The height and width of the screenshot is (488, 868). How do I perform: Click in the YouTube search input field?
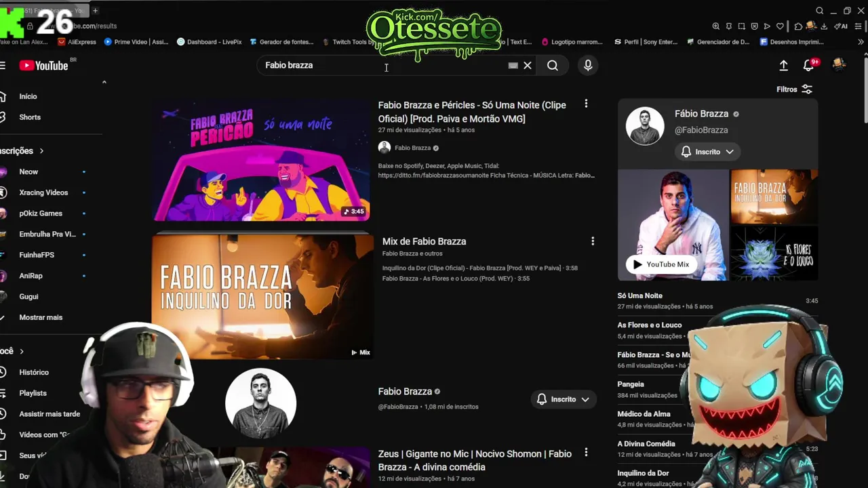383,65
